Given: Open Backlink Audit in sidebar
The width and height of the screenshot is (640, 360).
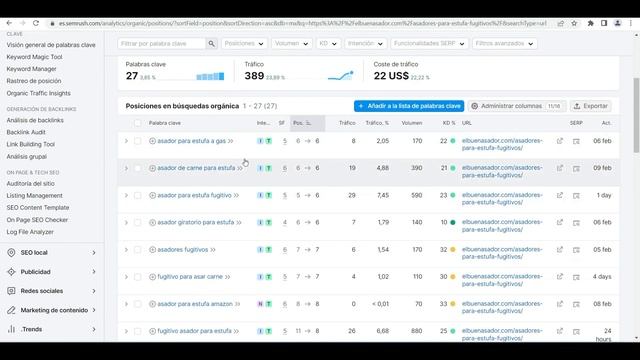Looking at the screenshot, I should click(x=26, y=132).
